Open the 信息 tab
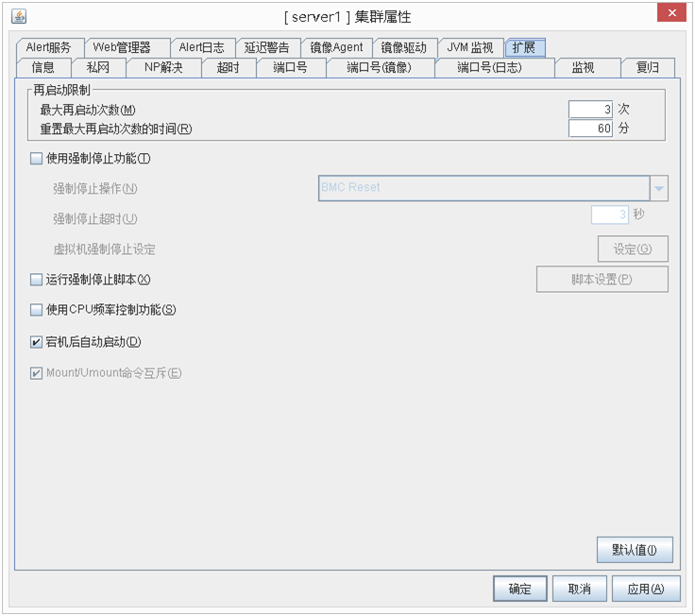The width and height of the screenshot is (695, 616). click(x=43, y=67)
